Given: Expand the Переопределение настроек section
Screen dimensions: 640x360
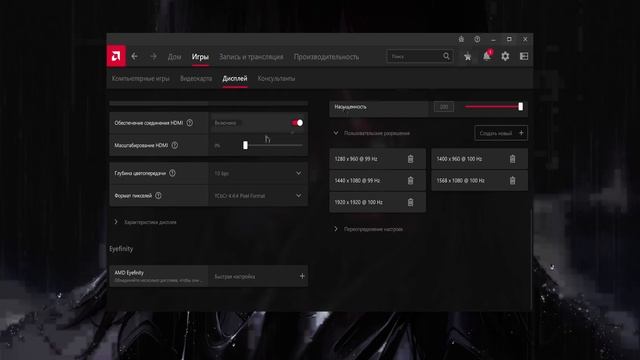Looking at the screenshot, I should (369, 229).
